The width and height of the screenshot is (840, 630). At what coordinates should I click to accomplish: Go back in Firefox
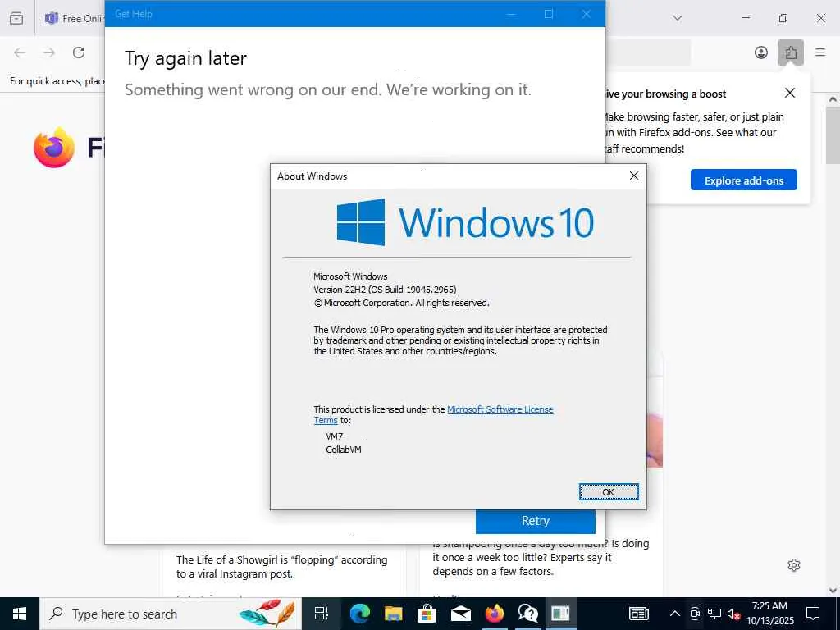point(21,52)
